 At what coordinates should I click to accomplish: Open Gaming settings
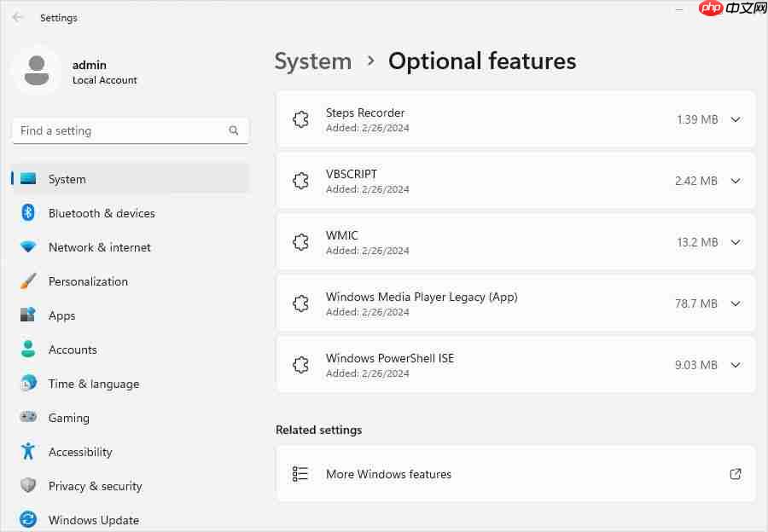click(68, 418)
